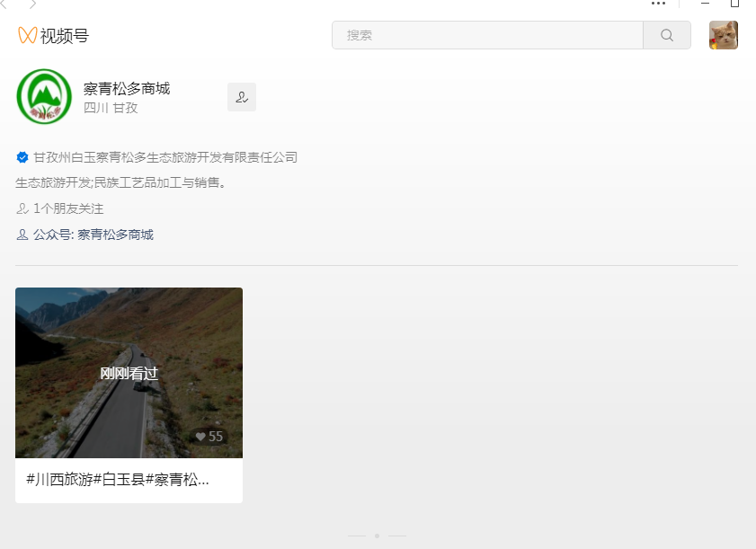Click the location text 四川 甘孜
Image resolution: width=756 pixels, height=549 pixels.
[111, 108]
